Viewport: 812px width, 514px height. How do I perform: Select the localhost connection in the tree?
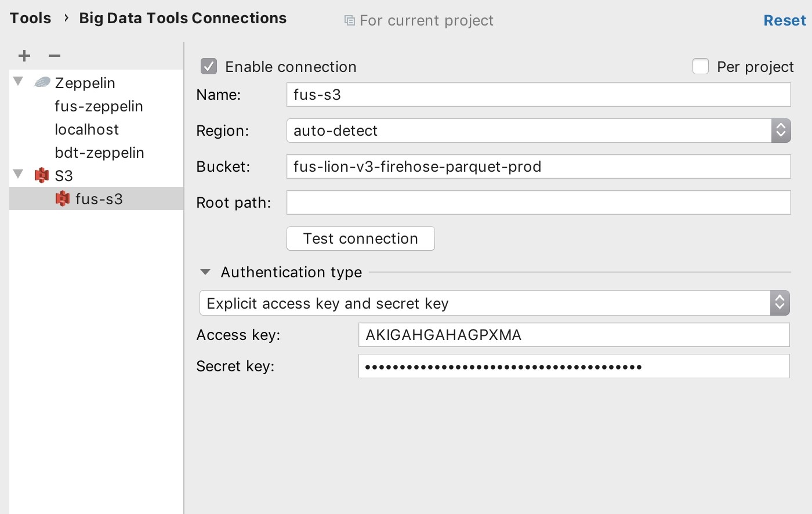pyautogui.click(x=86, y=129)
